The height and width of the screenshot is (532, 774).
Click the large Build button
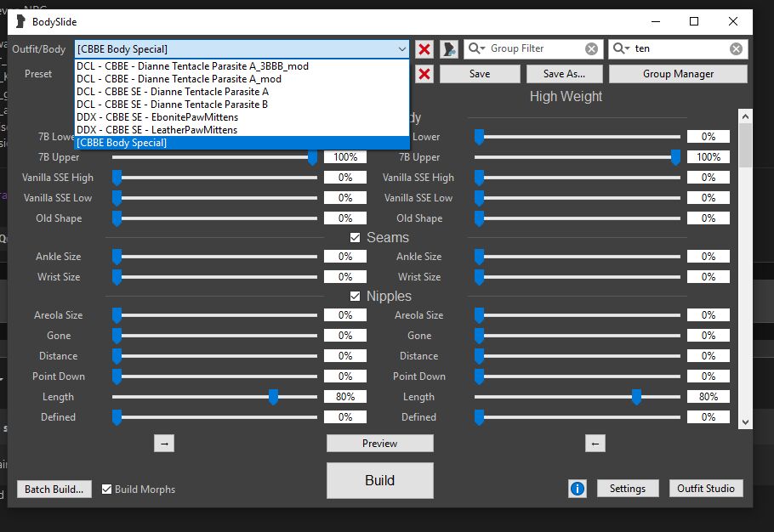click(x=379, y=480)
